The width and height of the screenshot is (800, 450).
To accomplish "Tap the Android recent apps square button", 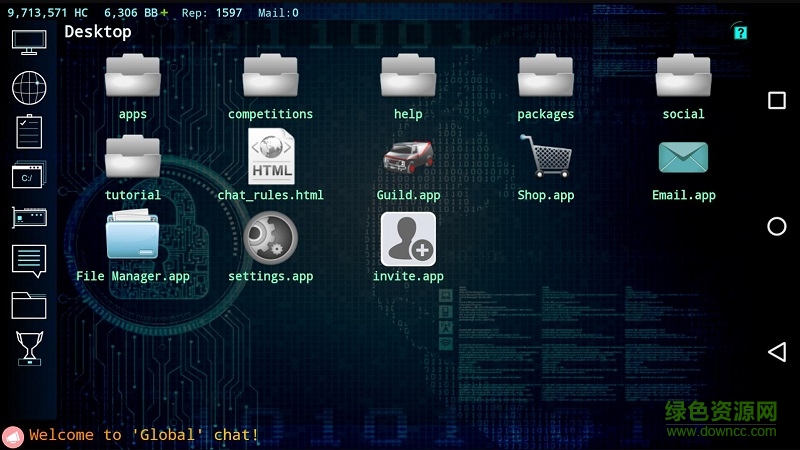I will coord(777,101).
